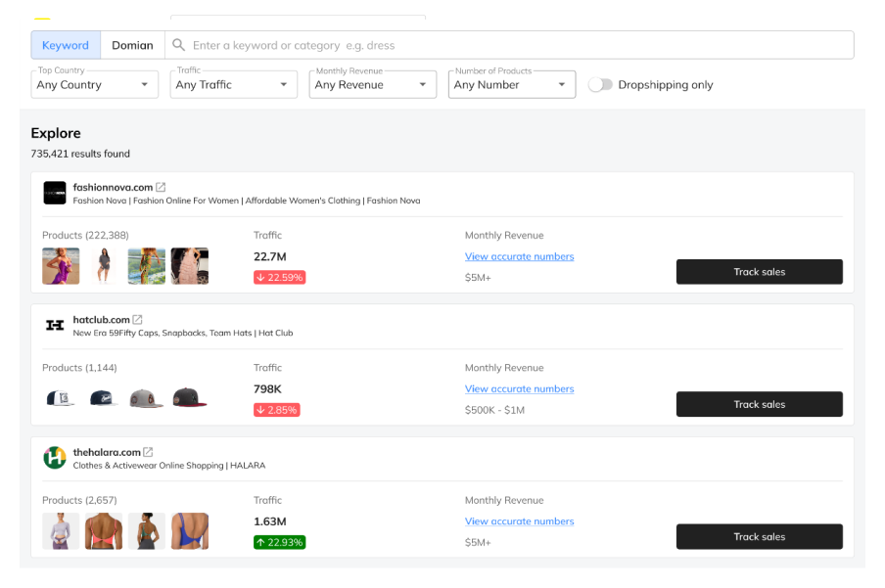Open fashionnova.com domain name
This screenshot has height=588, width=885.
tap(113, 187)
